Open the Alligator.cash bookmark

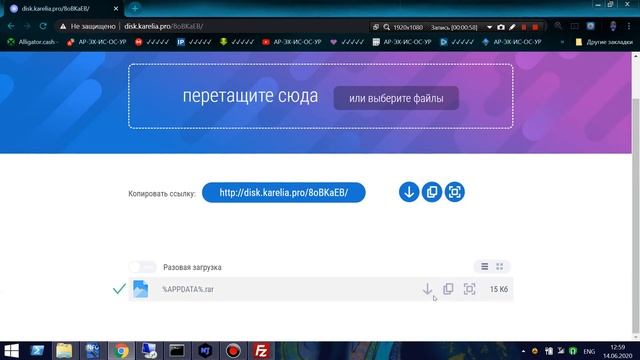click(32, 42)
